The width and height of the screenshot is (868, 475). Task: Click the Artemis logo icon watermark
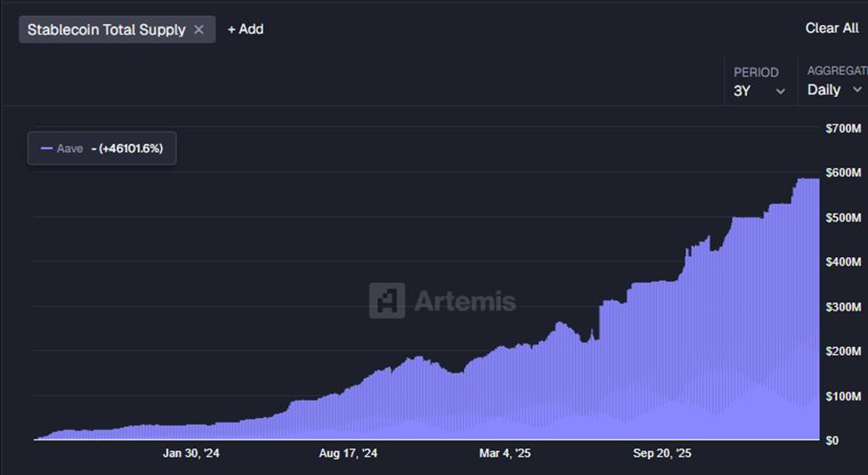(386, 301)
